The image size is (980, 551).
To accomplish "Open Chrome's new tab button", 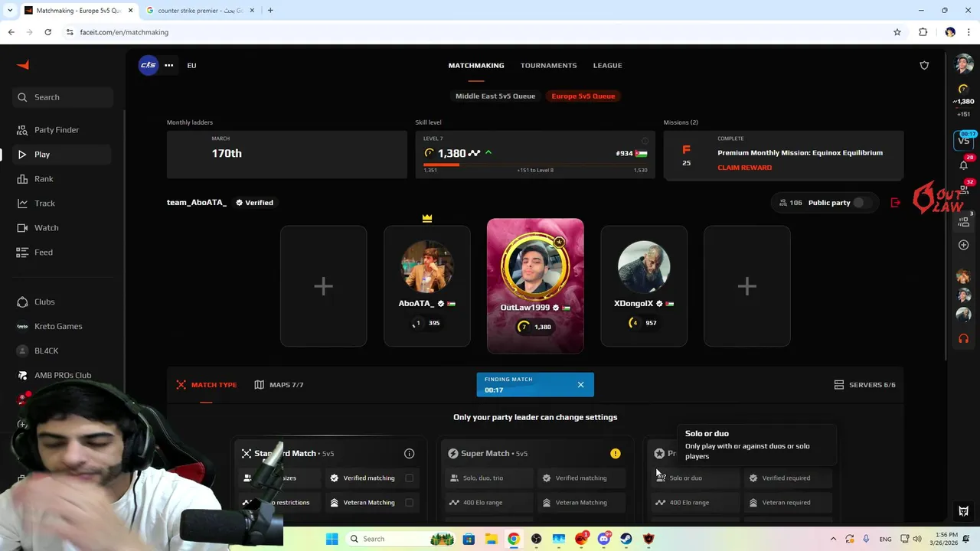I will coord(270,11).
